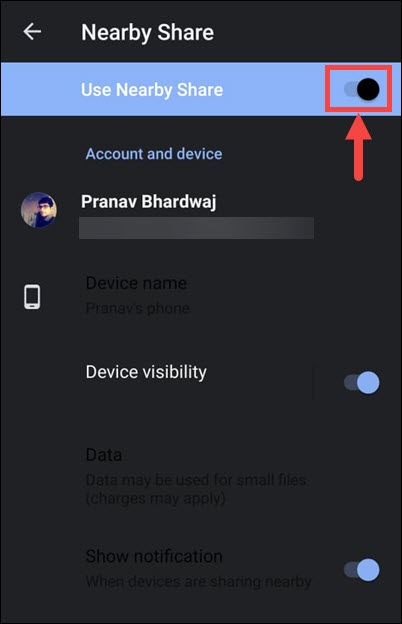Click the Account and device header
This screenshot has width=402, height=624.
pyautogui.click(x=154, y=154)
